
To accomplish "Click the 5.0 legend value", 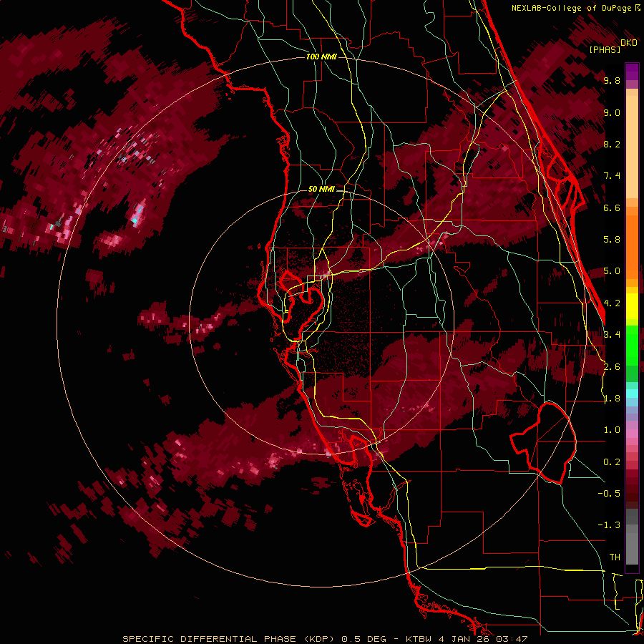I will 612,271.
